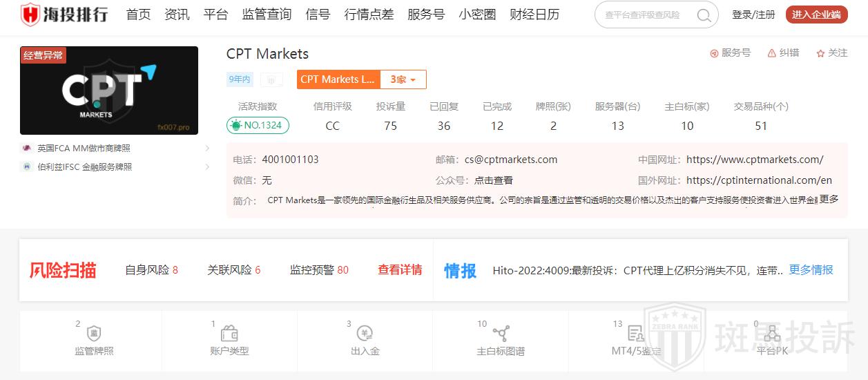Screen dimensions: 868x380
Task: Click 自身风险 8 item
Action: pyautogui.click(x=151, y=270)
